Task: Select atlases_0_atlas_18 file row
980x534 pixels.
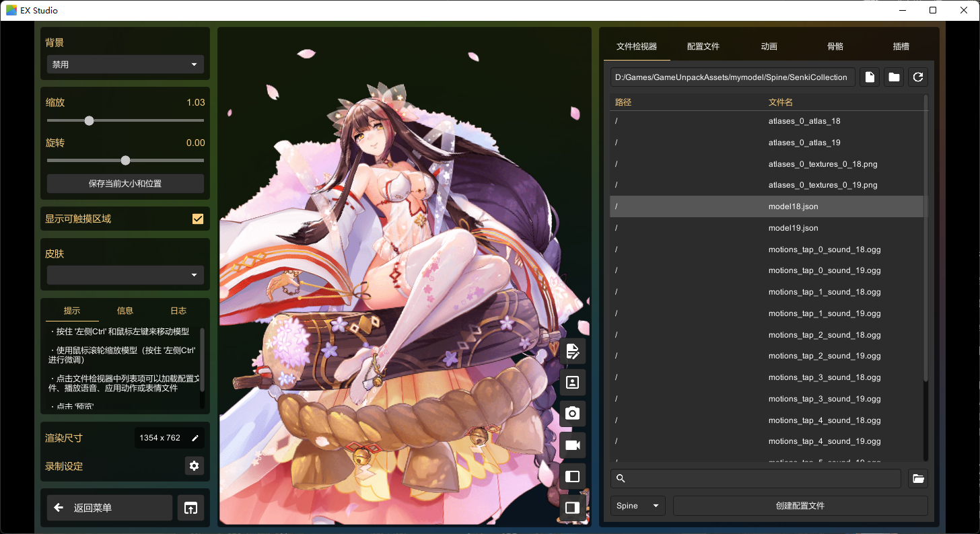Action: point(767,121)
